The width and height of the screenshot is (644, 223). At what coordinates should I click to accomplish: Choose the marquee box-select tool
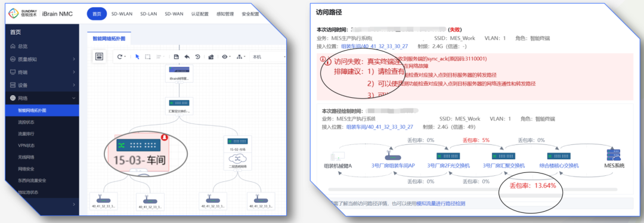click(x=148, y=57)
